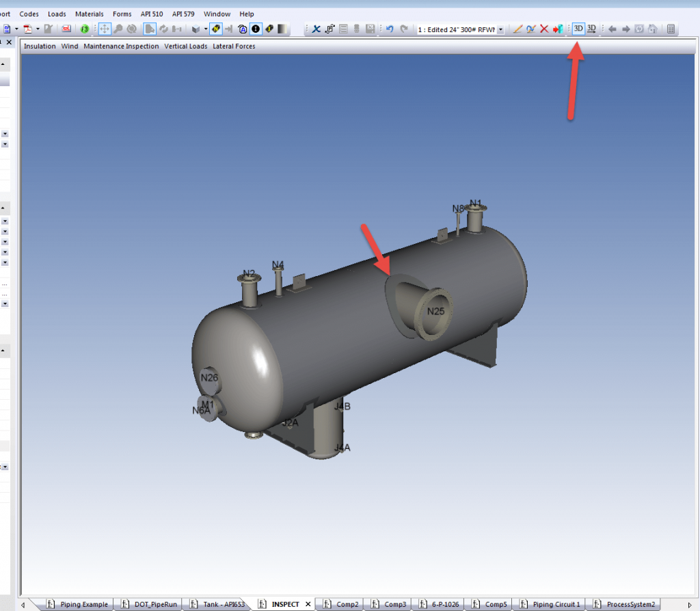Open the calculator icon
This screenshot has height=611, width=700.
click(671, 29)
